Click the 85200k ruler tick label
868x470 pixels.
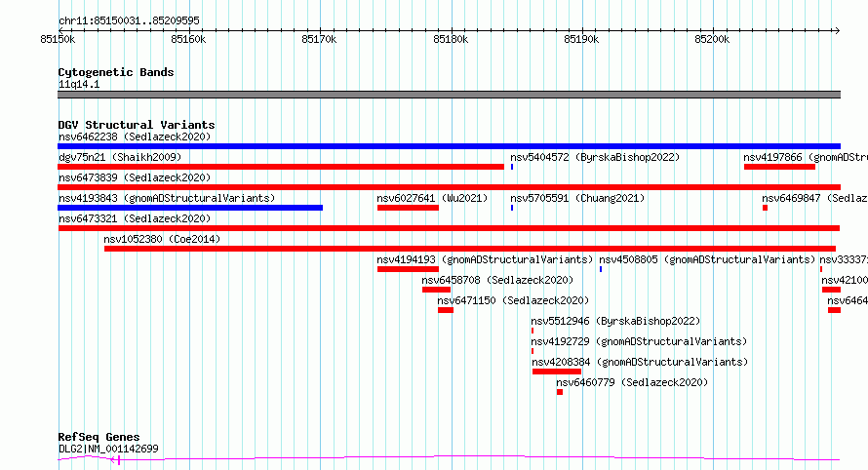tap(712, 39)
